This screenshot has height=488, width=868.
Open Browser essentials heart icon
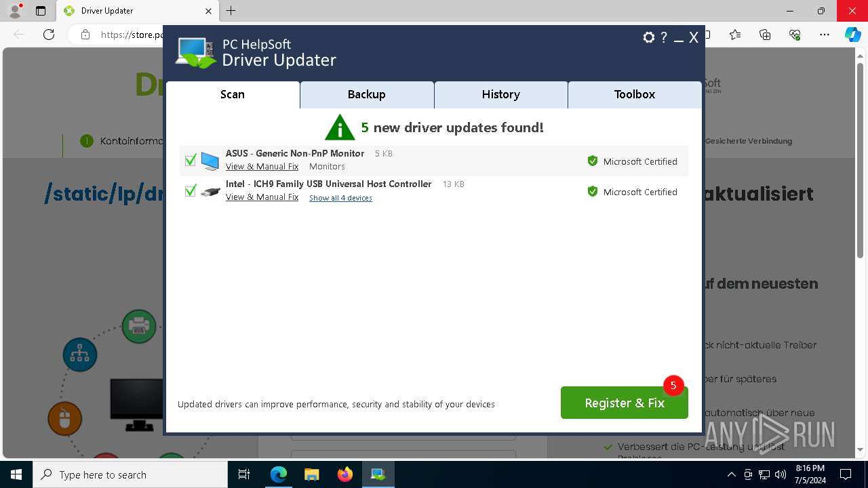point(795,35)
